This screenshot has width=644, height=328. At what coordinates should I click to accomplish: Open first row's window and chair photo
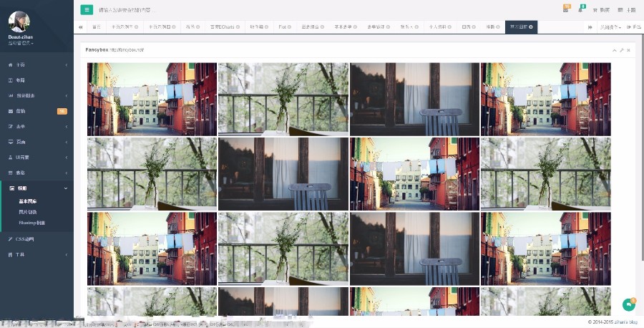pyautogui.click(x=414, y=99)
